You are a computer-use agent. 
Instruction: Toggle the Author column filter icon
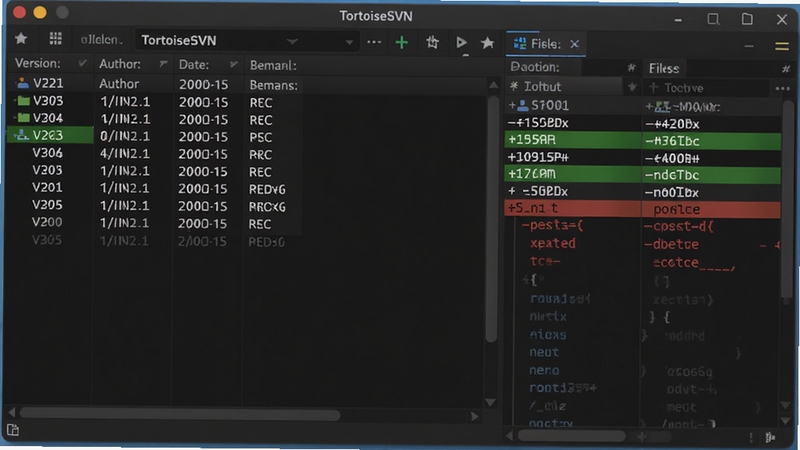point(163,64)
